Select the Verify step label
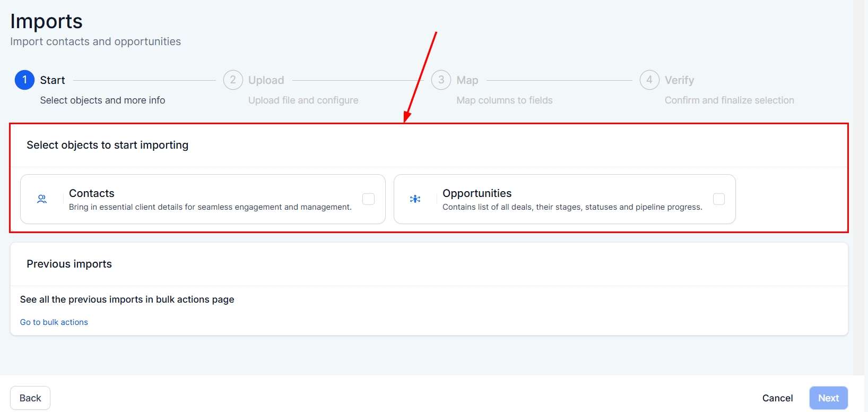868x412 pixels. click(679, 80)
